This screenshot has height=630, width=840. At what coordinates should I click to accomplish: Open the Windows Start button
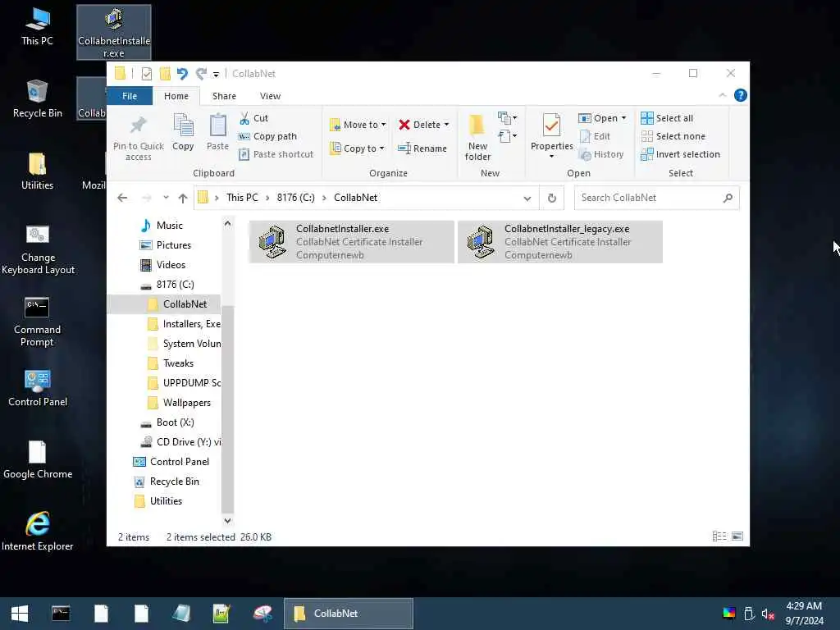coord(20,614)
